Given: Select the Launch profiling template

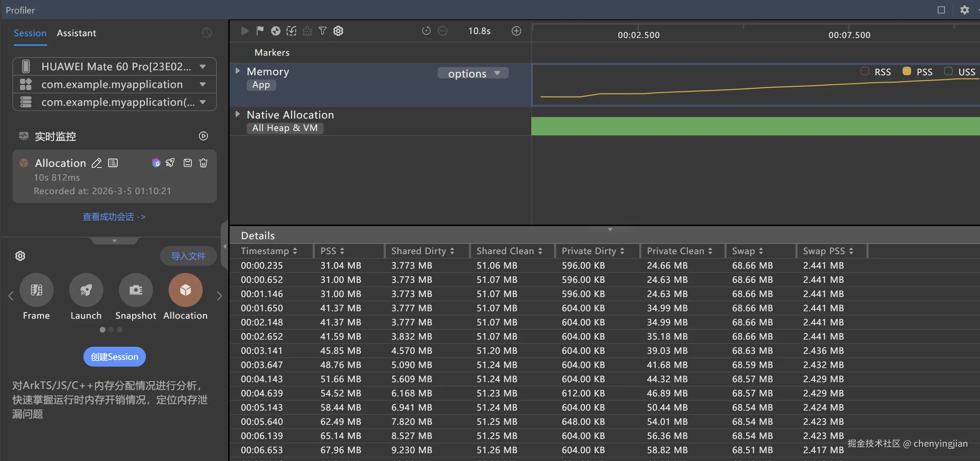Looking at the screenshot, I should [86, 290].
